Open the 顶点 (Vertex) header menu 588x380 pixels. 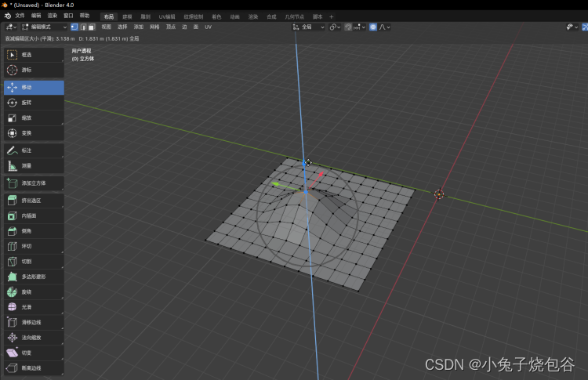coord(171,27)
